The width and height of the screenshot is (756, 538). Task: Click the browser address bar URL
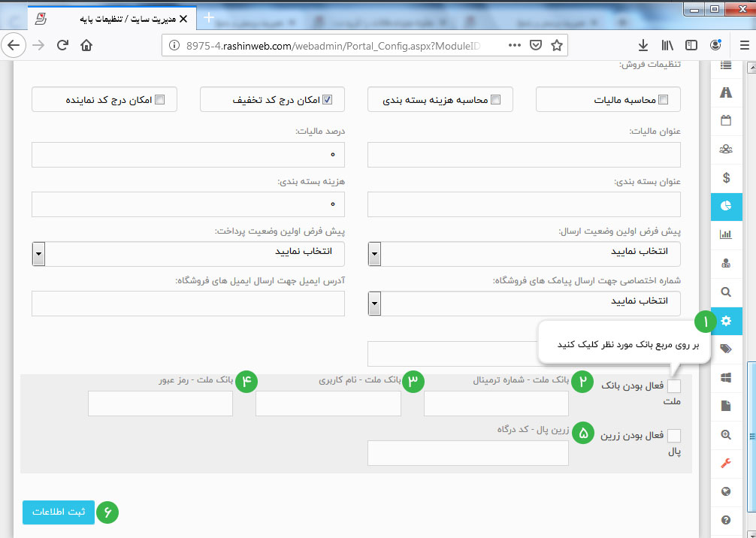pos(333,45)
